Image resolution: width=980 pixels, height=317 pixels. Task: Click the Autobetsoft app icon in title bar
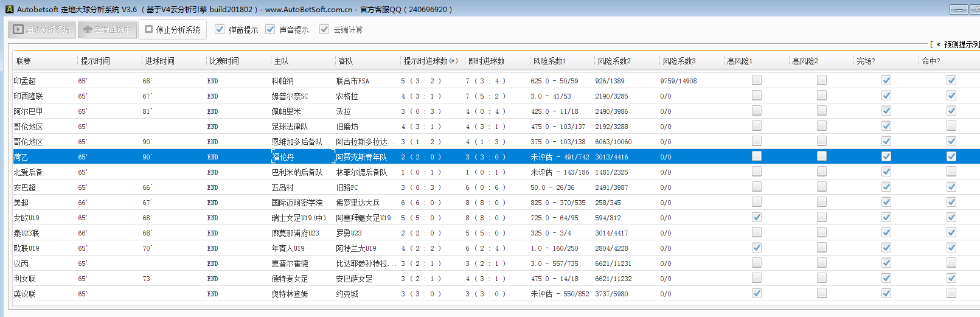click(9, 9)
